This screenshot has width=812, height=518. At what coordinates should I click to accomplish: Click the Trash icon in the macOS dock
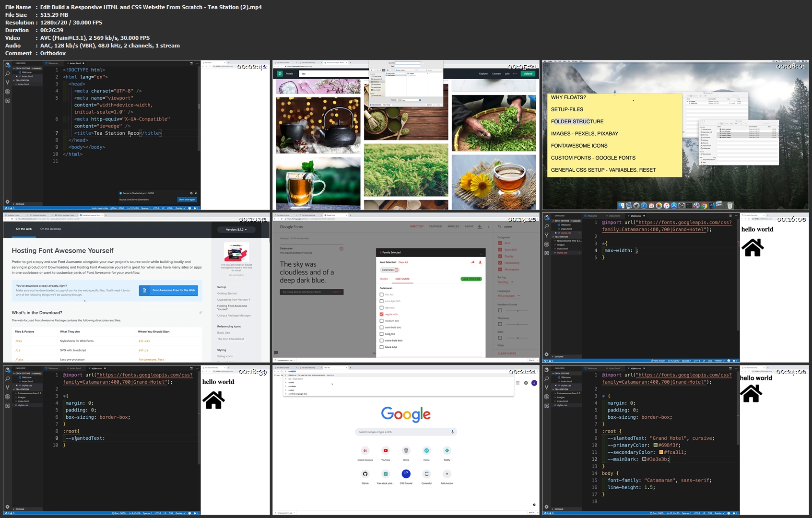[x=730, y=205]
